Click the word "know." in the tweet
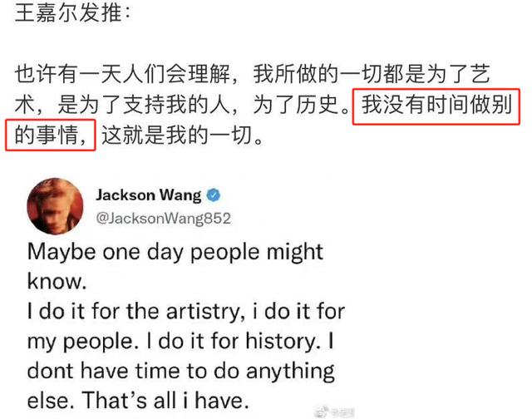This screenshot has height=419, width=532. pos(57,281)
